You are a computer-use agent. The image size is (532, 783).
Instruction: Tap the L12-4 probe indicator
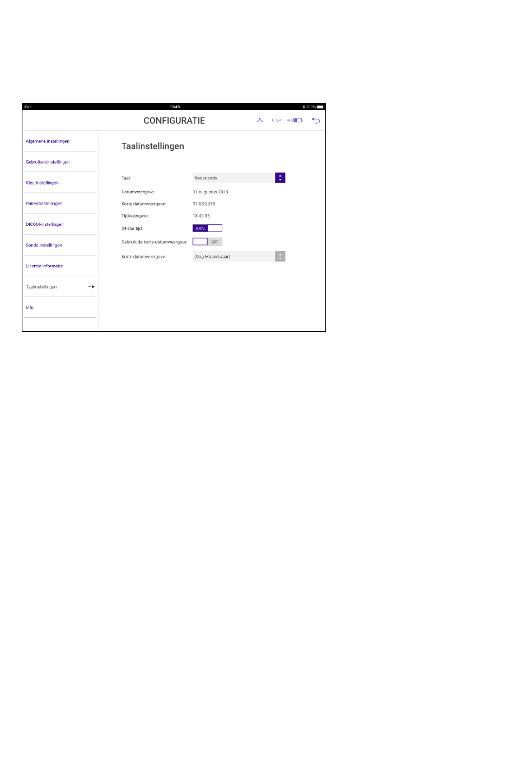coord(276,121)
